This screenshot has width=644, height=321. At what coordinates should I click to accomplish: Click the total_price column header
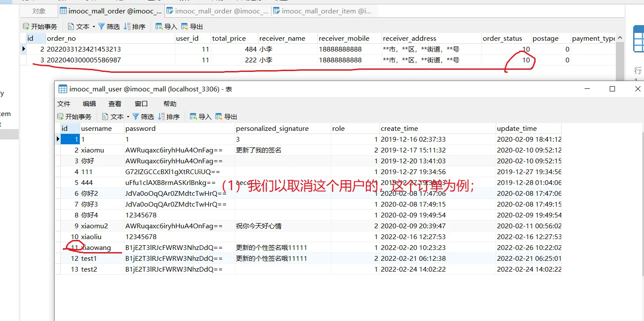(234, 39)
